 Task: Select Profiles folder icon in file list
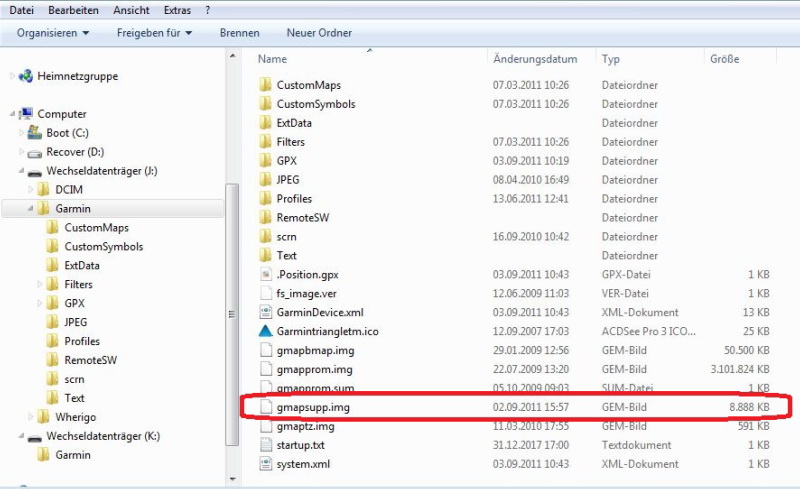click(x=265, y=199)
